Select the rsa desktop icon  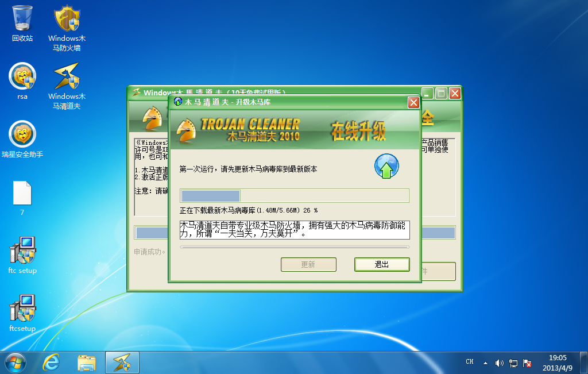point(22,81)
